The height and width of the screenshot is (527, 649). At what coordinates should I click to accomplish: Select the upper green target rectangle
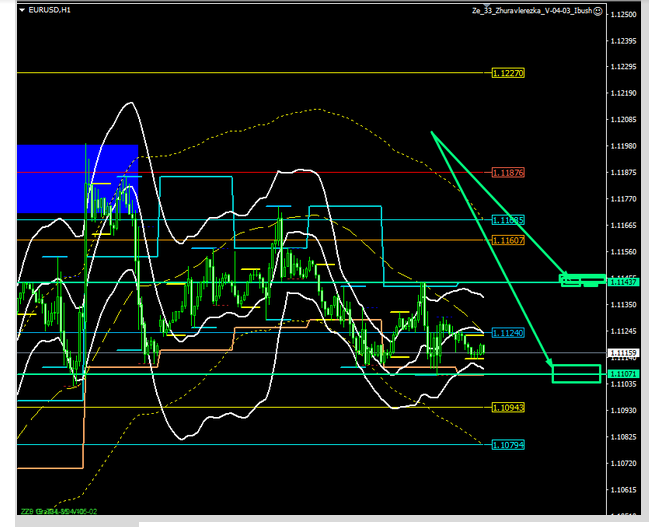pos(582,279)
